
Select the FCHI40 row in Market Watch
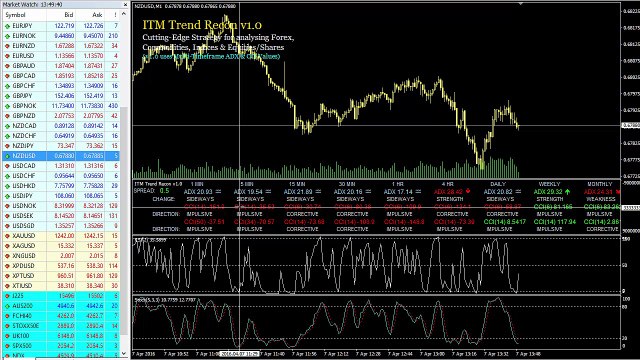click(x=61, y=316)
